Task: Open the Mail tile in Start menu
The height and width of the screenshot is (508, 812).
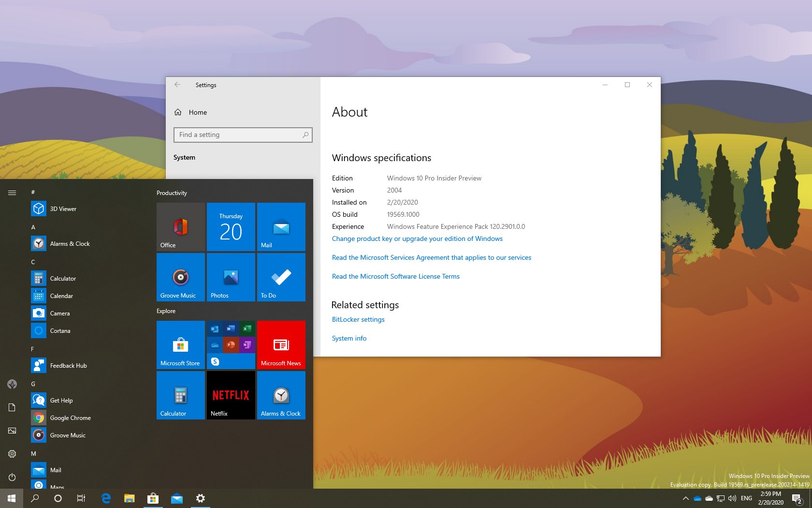Action: [281, 227]
